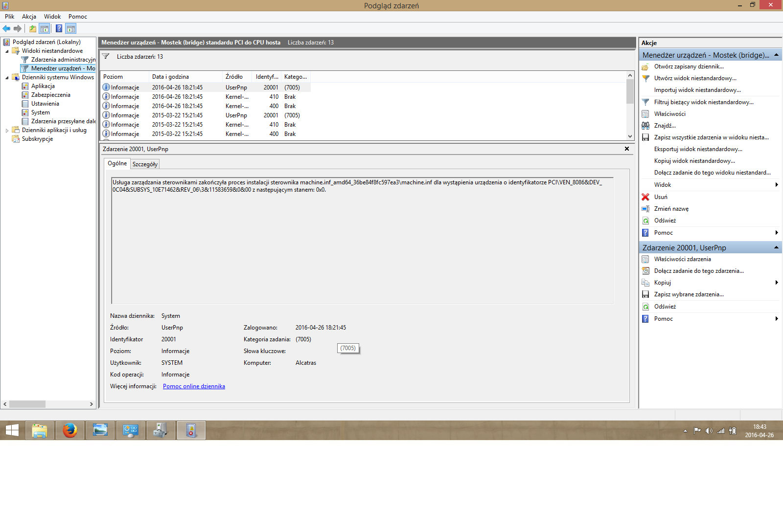The width and height of the screenshot is (783, 532).
Task: Click the volume speaker tray icon
Action: click(709, 431)
